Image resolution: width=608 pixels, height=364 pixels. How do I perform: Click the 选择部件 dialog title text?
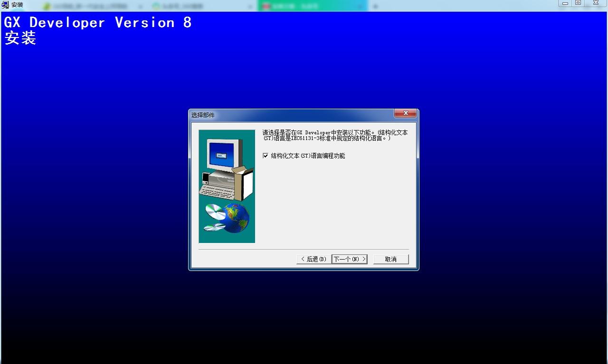(203, 115)
